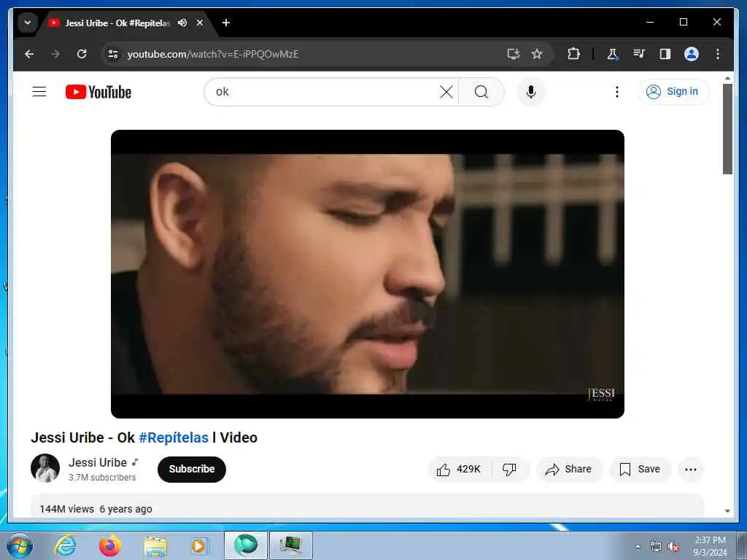Open the Jessi Uribe channel name
The height and width of the screenshot is (560, 747).
98,462
